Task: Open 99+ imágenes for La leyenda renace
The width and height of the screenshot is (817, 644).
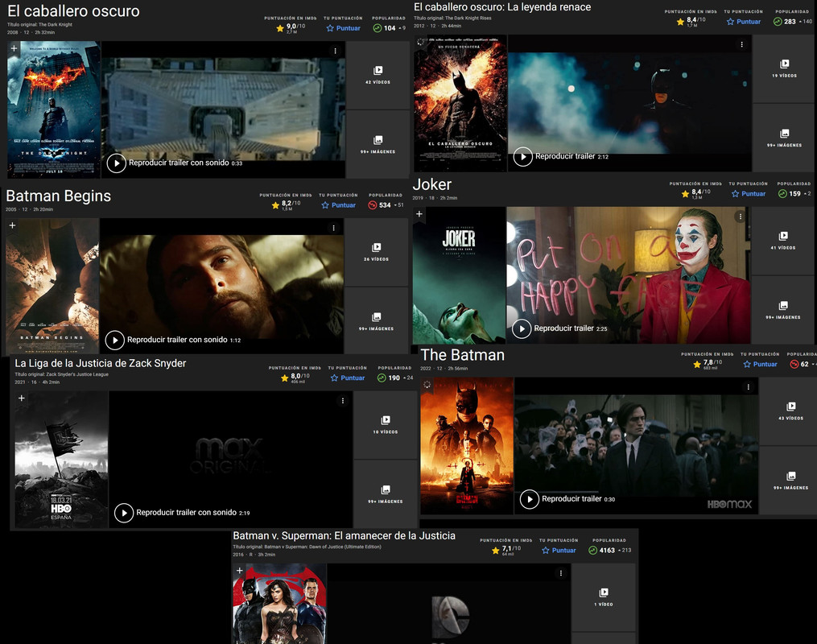Action: tap(784, 138)
